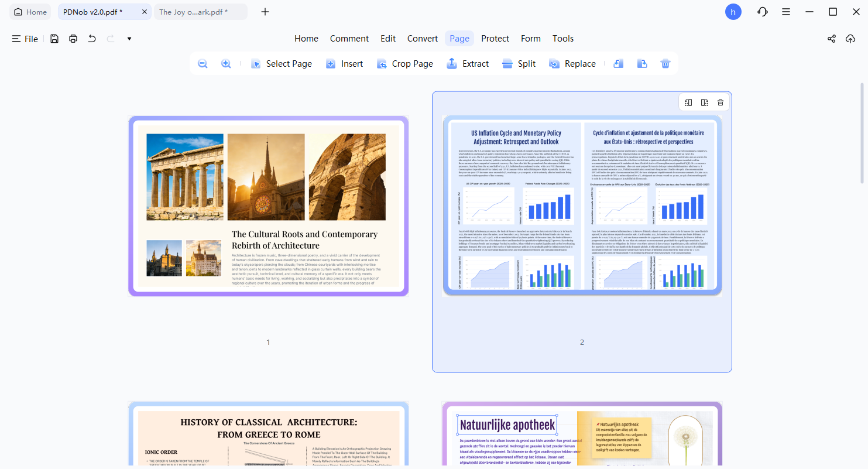The image size is (868, 469).
Task: Rotate pages left using the toolbar rotate icon
Action: click(x=618, y=63)
